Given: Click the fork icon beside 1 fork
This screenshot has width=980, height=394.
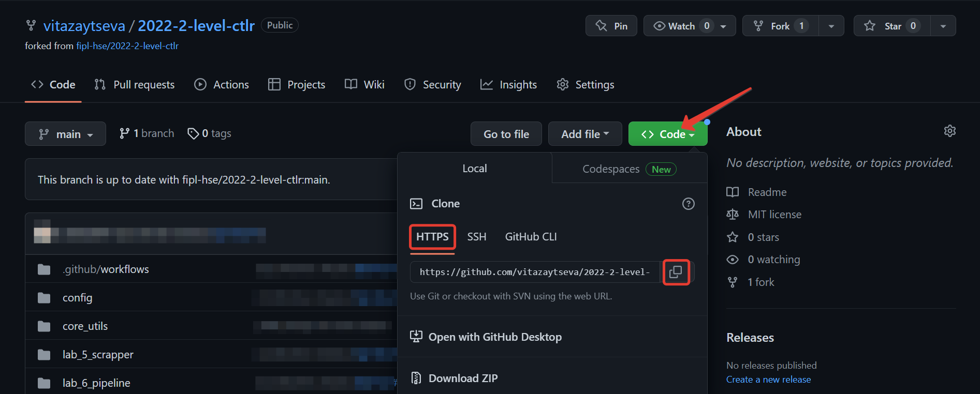Looking at the screenshot, I should pos(733,282).
